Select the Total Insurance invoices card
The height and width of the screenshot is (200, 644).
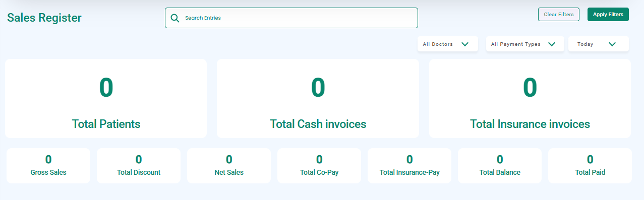click(530, 98)
